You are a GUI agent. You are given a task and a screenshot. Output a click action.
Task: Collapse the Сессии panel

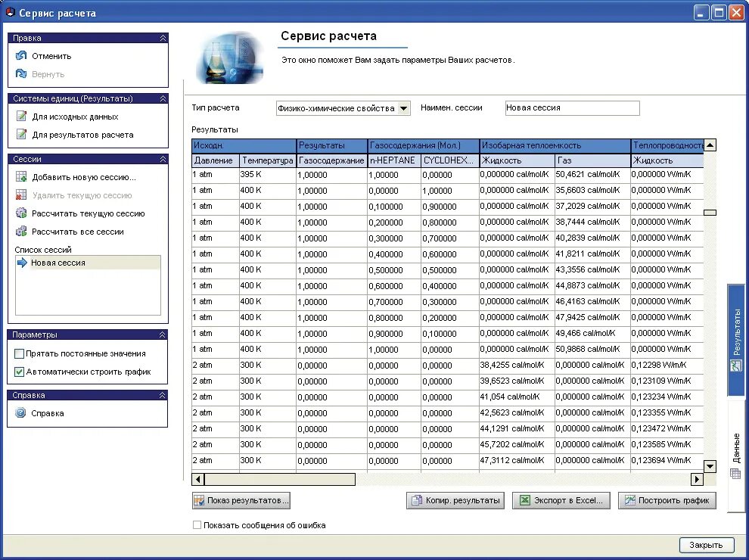pos(163,159)
